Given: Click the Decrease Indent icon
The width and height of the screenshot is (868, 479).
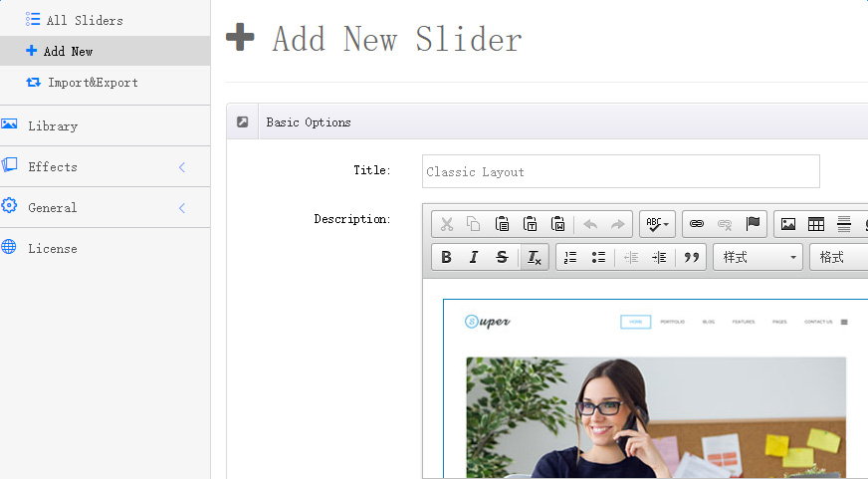Looking at the screenshot, I should point(631,257).
